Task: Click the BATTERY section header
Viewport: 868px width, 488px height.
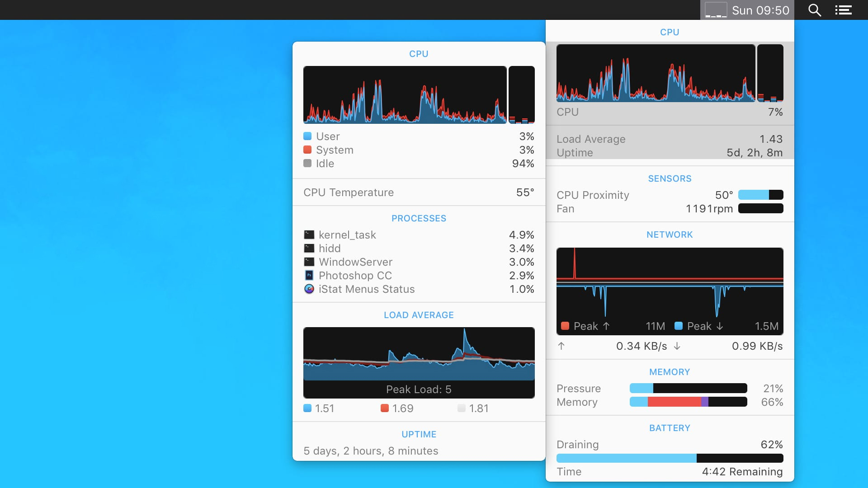Action: click(x=670, y=428)
